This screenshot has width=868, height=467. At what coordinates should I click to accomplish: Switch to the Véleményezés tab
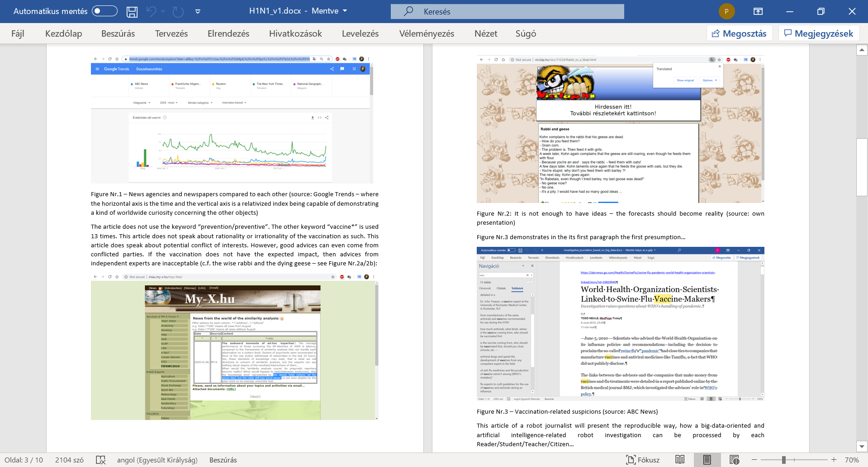tap(427, 33)
